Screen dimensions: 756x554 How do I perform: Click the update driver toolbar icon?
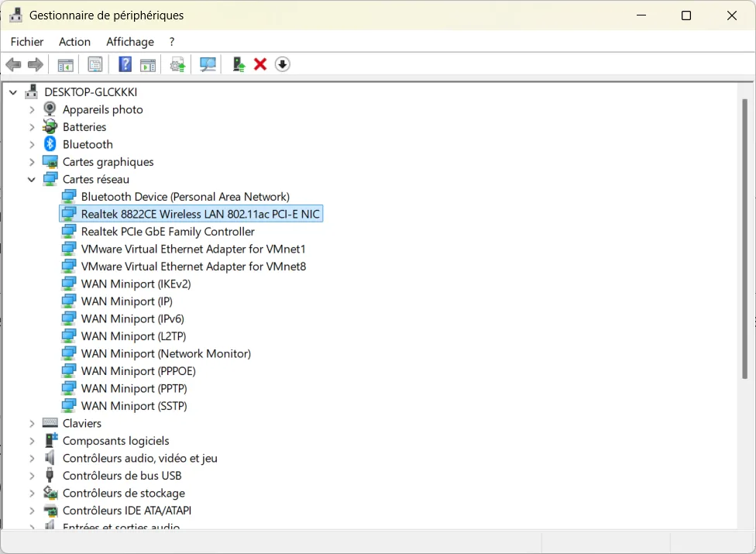click(x=178, y=64)
